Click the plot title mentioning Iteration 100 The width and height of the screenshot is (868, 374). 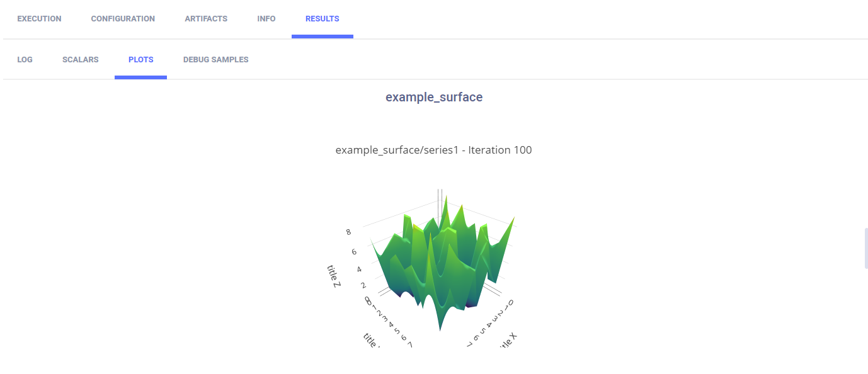pos(433,150)
